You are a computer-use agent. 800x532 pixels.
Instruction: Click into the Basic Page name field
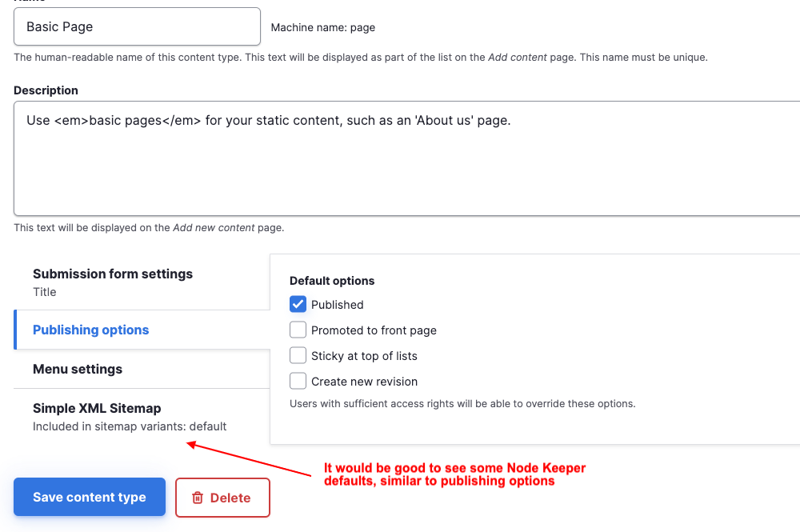137,26
